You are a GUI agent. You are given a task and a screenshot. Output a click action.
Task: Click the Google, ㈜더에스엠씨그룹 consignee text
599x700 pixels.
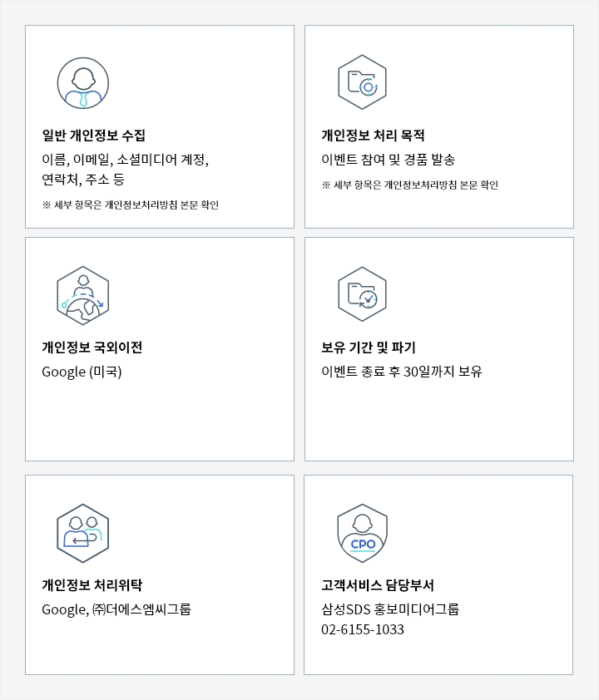(116, 609)
